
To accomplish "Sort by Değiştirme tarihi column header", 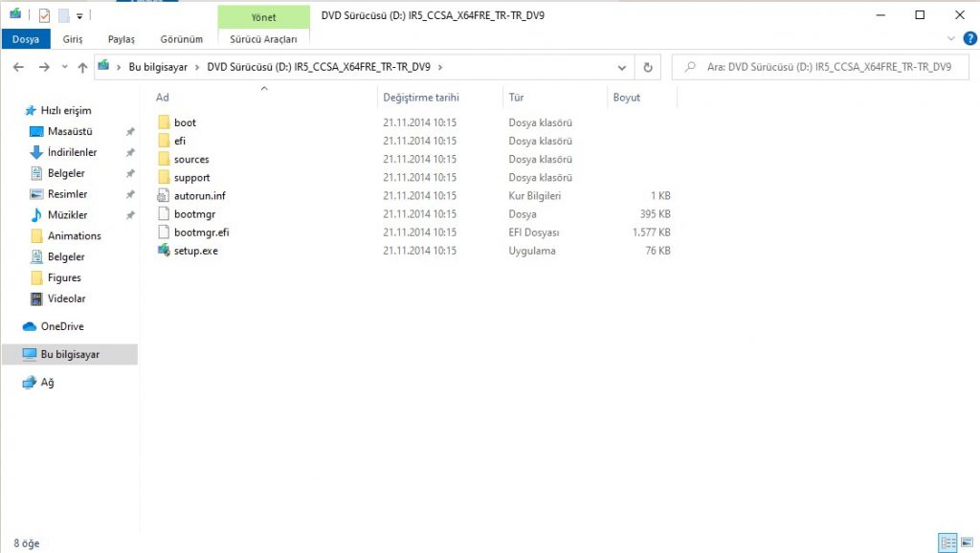I will tap(421, 98).
